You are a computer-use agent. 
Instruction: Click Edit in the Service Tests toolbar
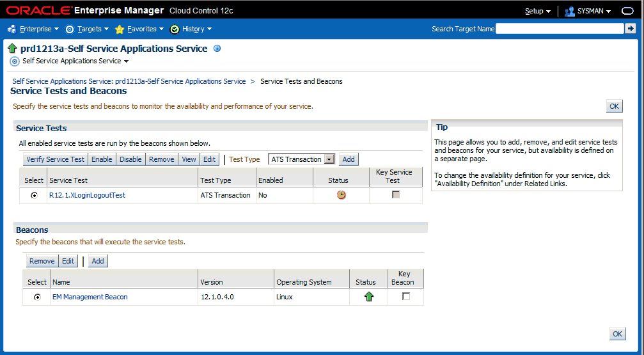[x=210, y=159]
